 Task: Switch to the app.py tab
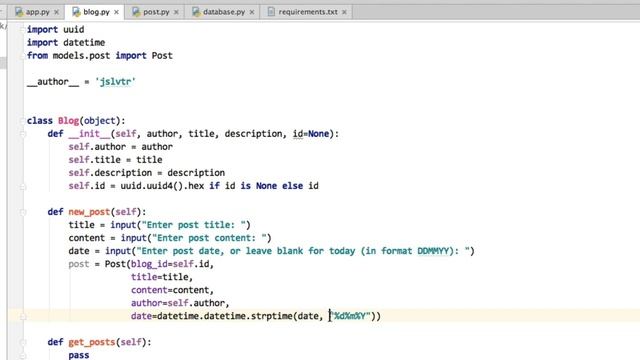pyautogui.click(x=37, y=12)
